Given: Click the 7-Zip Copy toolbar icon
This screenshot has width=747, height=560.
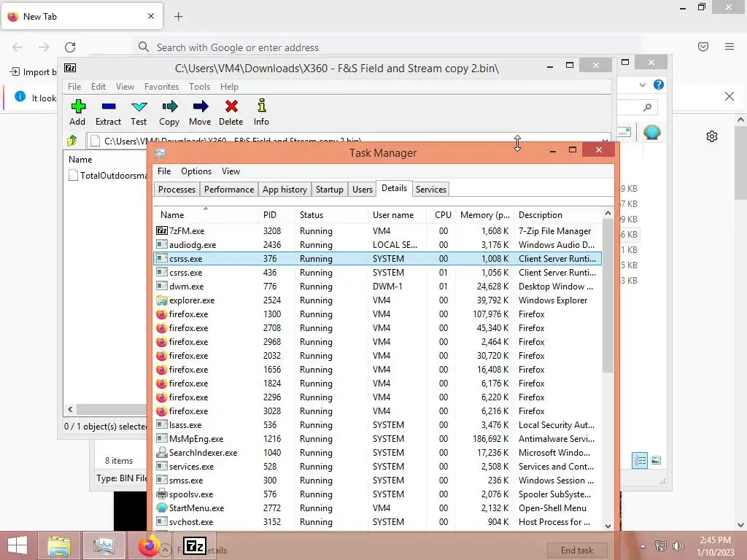Looking at the screenshot, I should click(x=169, y=106).
